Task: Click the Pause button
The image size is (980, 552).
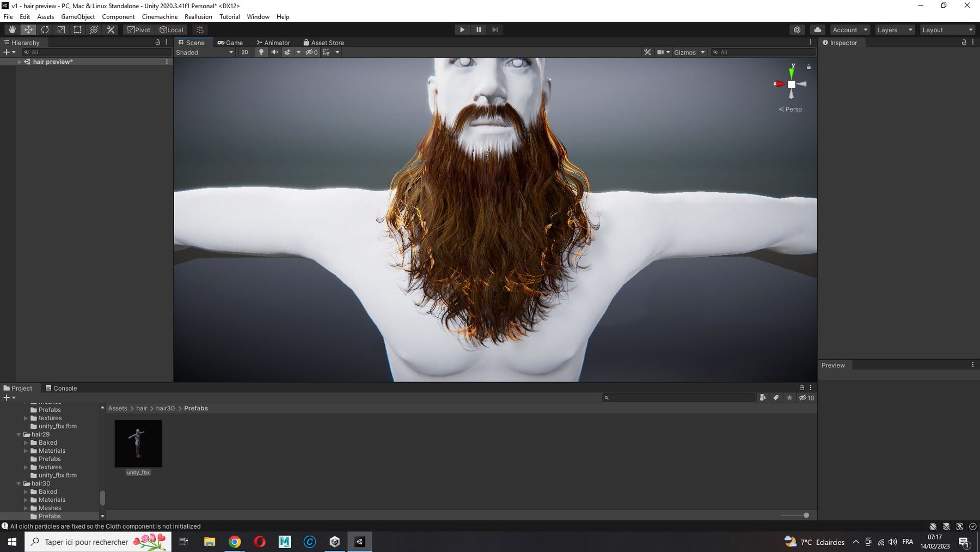Action: click(479, 30)
